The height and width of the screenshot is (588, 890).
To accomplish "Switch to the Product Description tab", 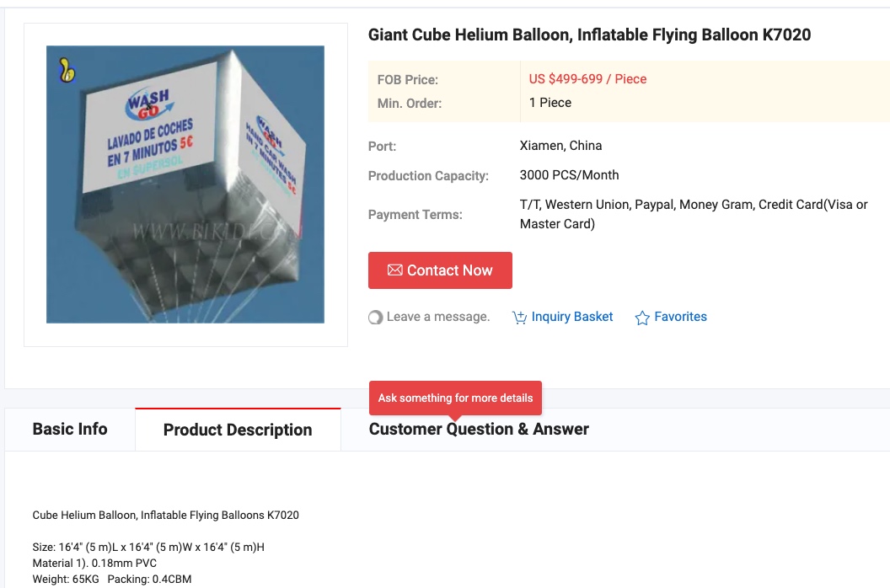I will [238, 430].
